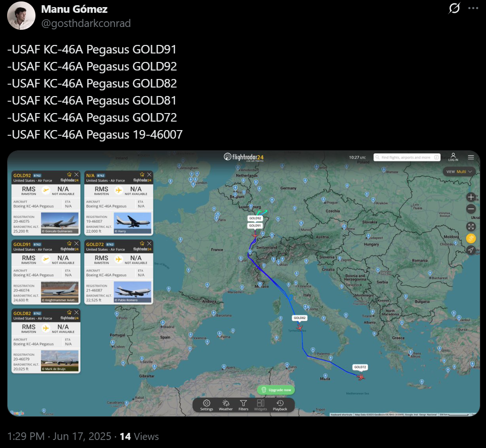Viewport: 486px width, 448px height.
Task: Click the 14 Views count
Action: (x=139, y=437)
